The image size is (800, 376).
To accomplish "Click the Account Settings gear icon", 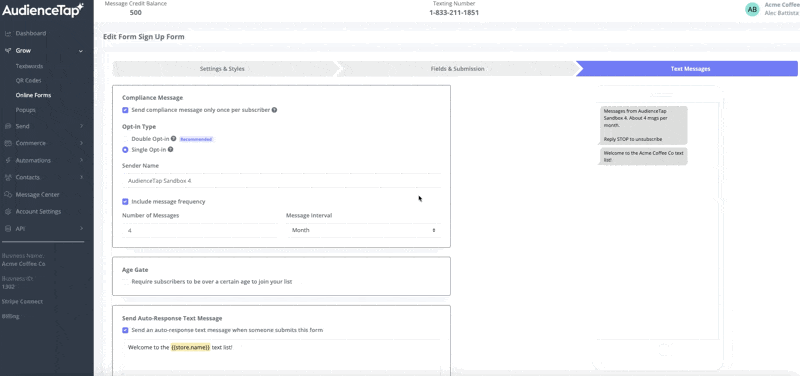I will pyautogui.click(x=8, y=212).
